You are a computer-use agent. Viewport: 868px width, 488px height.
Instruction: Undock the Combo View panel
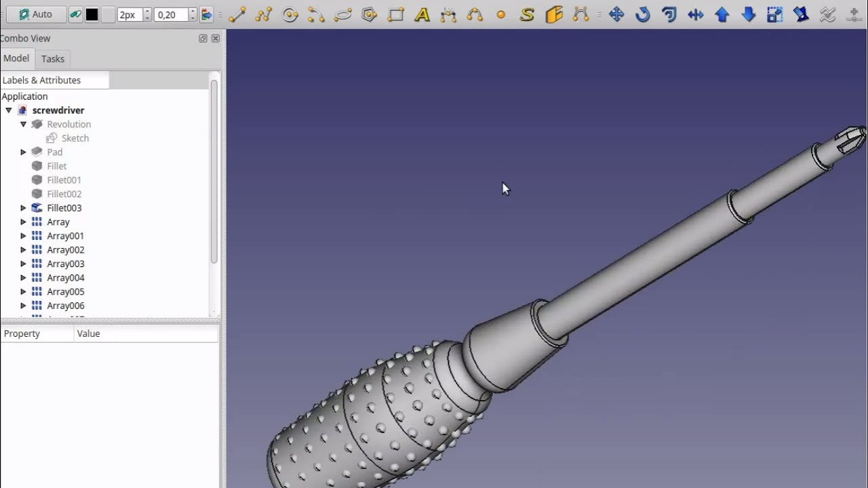point(203,39)
